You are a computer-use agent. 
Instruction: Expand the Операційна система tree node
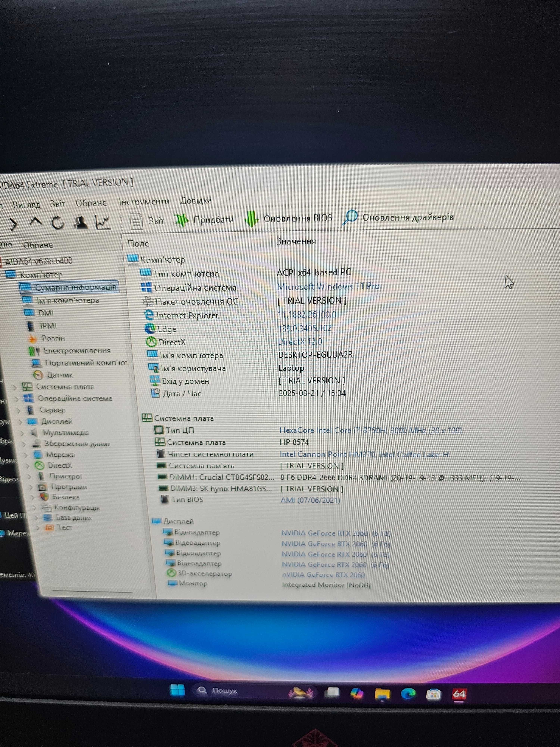pos(17,399)
